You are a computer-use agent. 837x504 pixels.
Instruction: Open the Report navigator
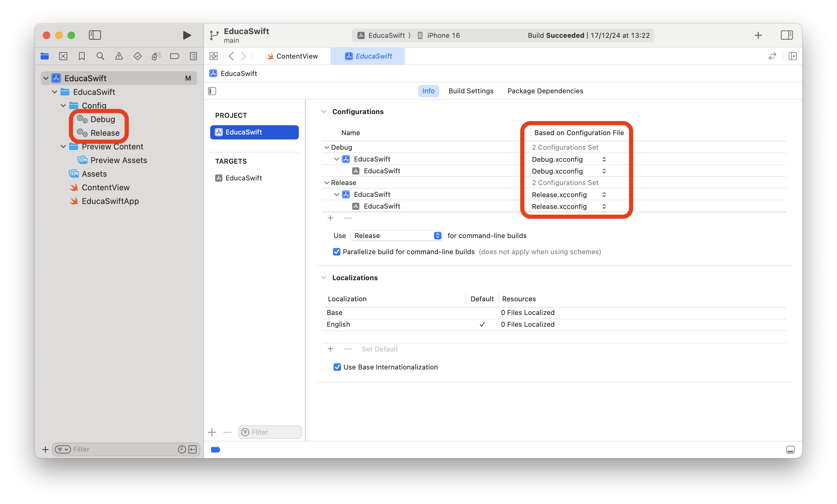click(193, 56)
